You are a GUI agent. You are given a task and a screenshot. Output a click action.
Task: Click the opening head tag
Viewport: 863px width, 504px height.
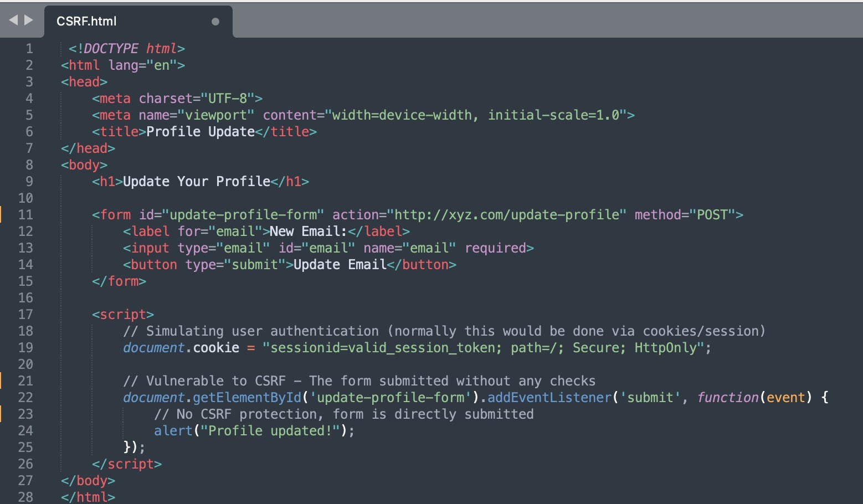84,82
